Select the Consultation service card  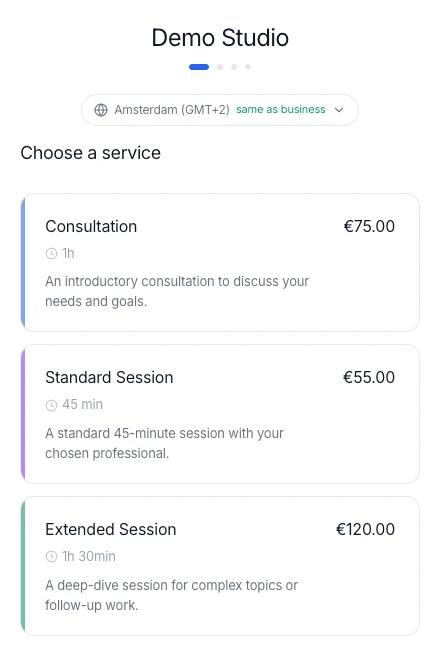(220, 262)
